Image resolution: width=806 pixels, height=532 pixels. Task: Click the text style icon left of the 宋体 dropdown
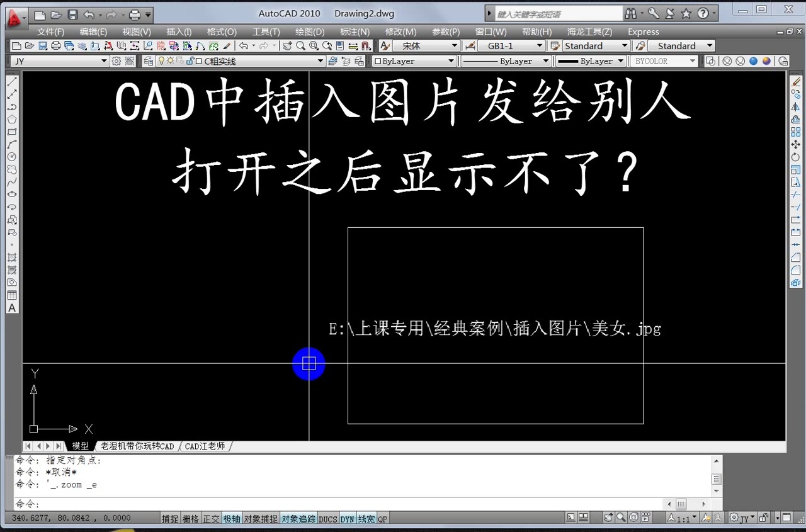click(385, 46)
